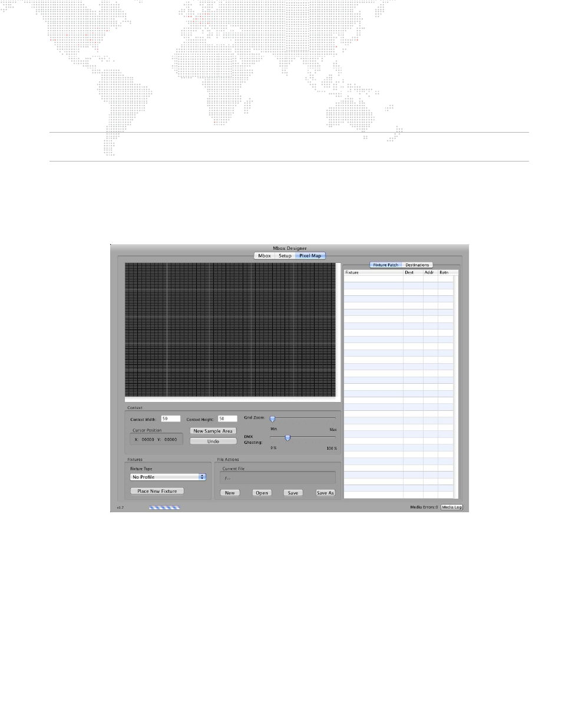Click the Save As button

pyautogui.click(x=325, y=493)
